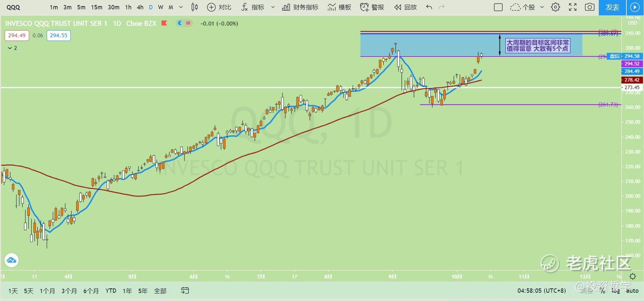Toggle percent (%) scale mode
644x301 pixels.
603,291
